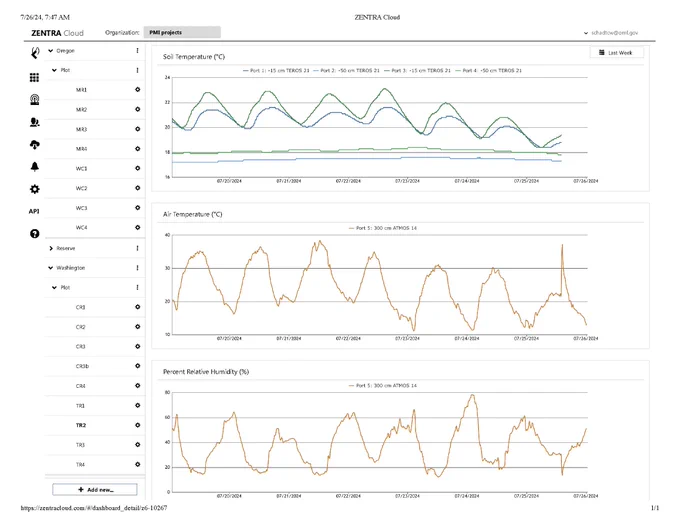The height and width of the screenshot is (525, 680).
Task: Select device TR4 in the tree
Action: (81, 465)
